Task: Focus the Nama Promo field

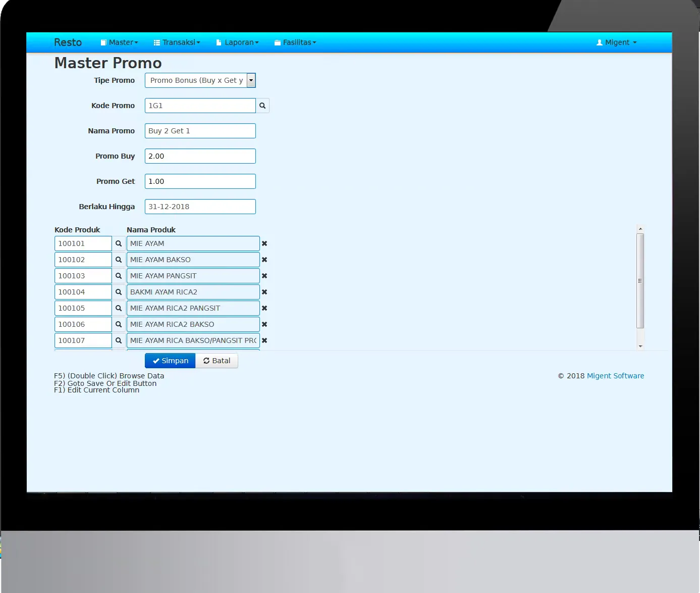Action: click(x=200, y=131)
